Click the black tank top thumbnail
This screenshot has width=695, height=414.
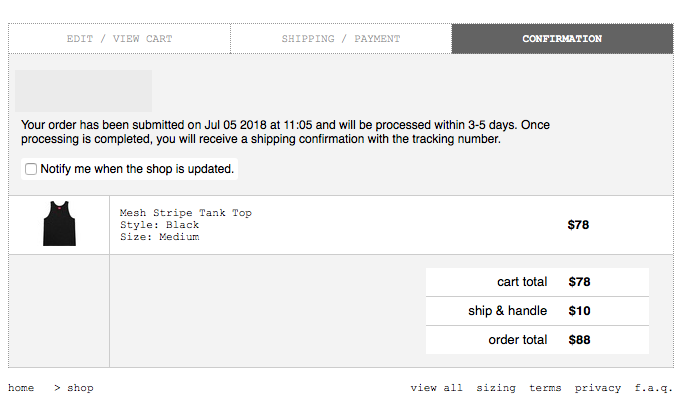click(x=59, y=223)
